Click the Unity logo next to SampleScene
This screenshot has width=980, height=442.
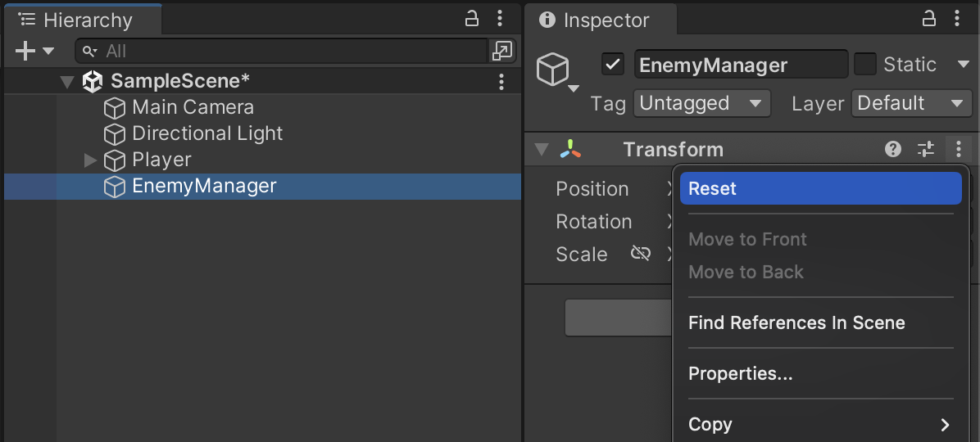pyautogui.click(x=93, y=82)
